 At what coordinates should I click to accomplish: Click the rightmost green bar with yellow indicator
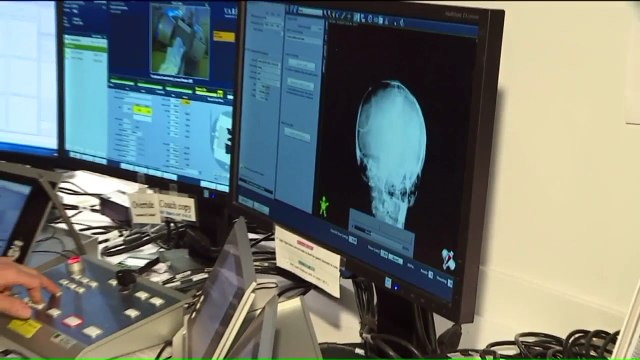[x=209, y=93]
